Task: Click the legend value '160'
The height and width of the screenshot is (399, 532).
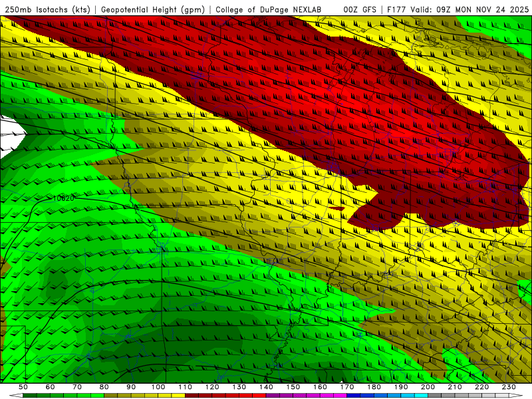Action: [x=320, y=387]
